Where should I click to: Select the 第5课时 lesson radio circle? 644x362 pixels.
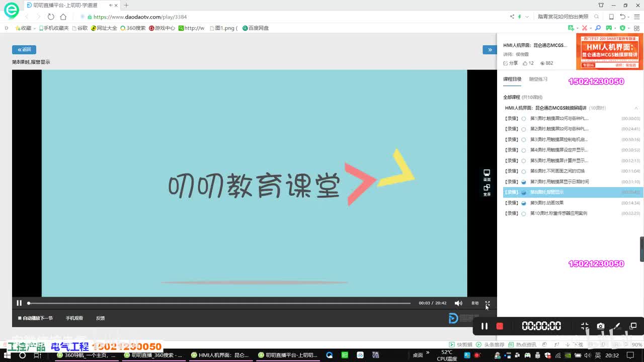524,161
